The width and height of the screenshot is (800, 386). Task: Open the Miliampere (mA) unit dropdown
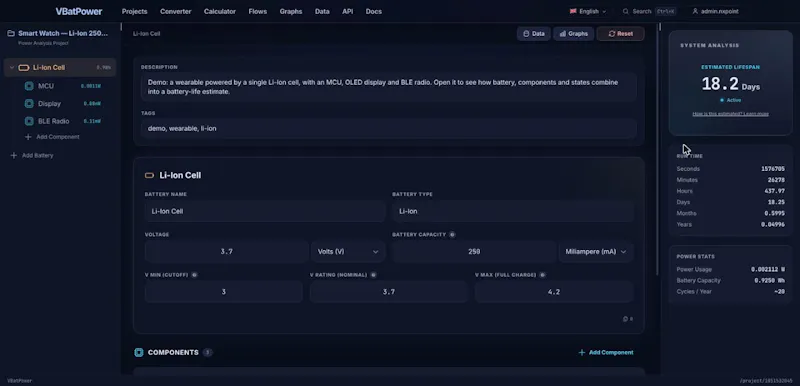coord(596,251)
